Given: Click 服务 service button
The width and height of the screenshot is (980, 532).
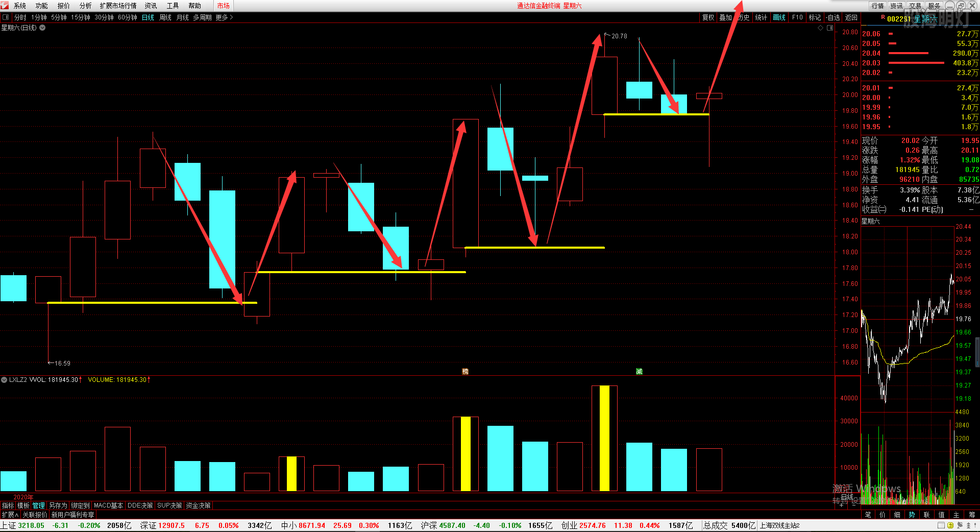Looking at the screenshot, I should pyautogui.click(x=934, y=6).
